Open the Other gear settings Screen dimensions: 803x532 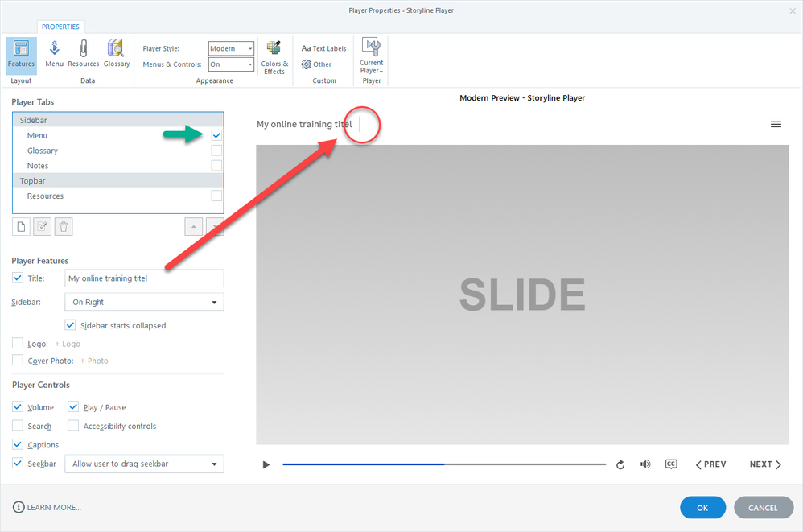(316, 64)
